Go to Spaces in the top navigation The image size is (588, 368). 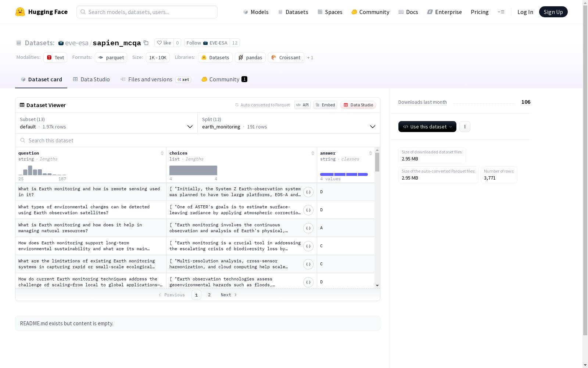coord(330,12)
